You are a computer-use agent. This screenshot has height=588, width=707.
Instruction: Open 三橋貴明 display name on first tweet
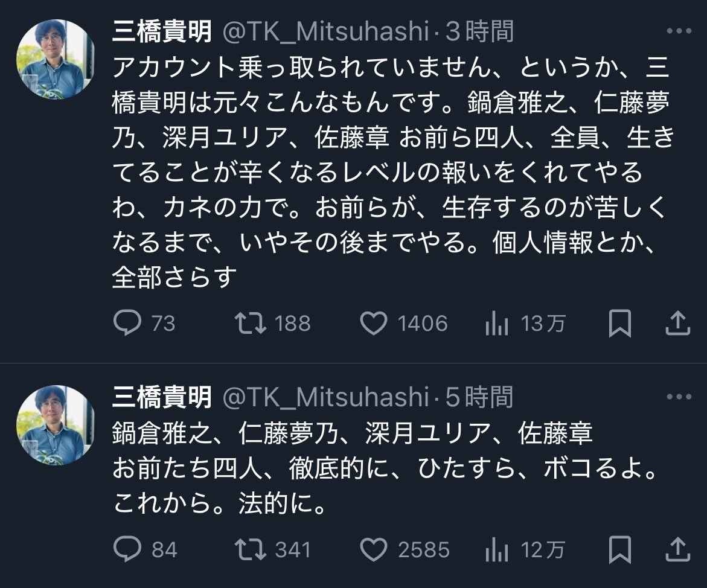[162, 31]
